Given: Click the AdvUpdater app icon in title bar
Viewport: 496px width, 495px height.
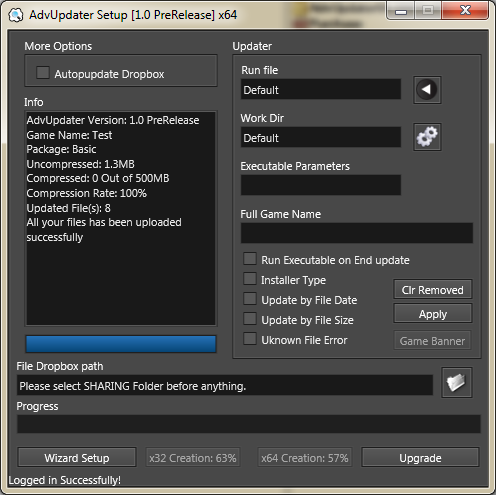Looking at the screenshot, I should click(x=16, y=15).
